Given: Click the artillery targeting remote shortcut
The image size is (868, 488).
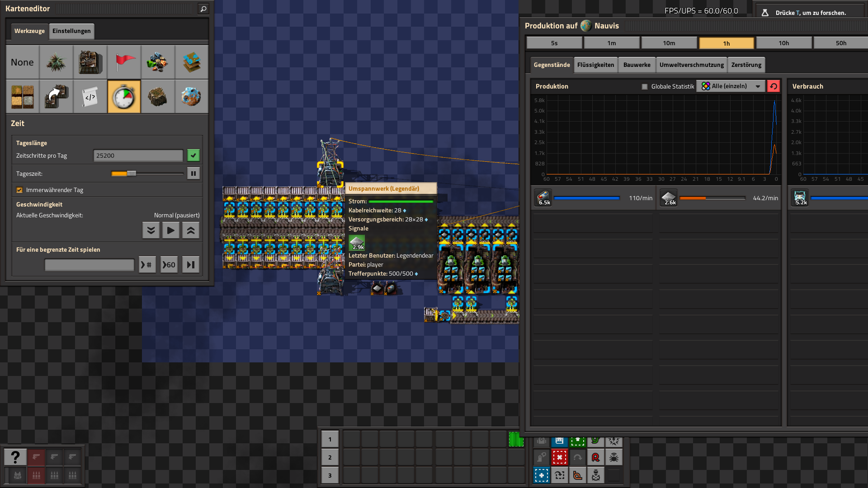Looking at the screenshot, I should tap(595, 475).
